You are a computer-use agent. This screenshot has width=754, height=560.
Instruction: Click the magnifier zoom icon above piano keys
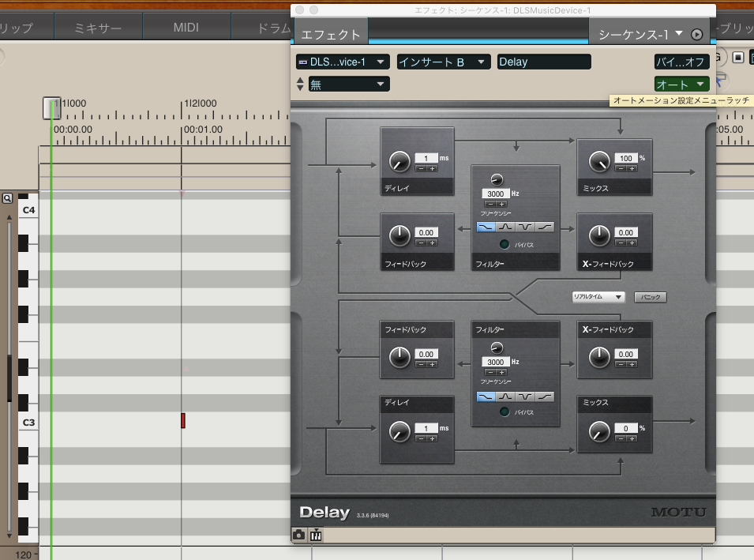pyautogui.click(x=7, y=198)
